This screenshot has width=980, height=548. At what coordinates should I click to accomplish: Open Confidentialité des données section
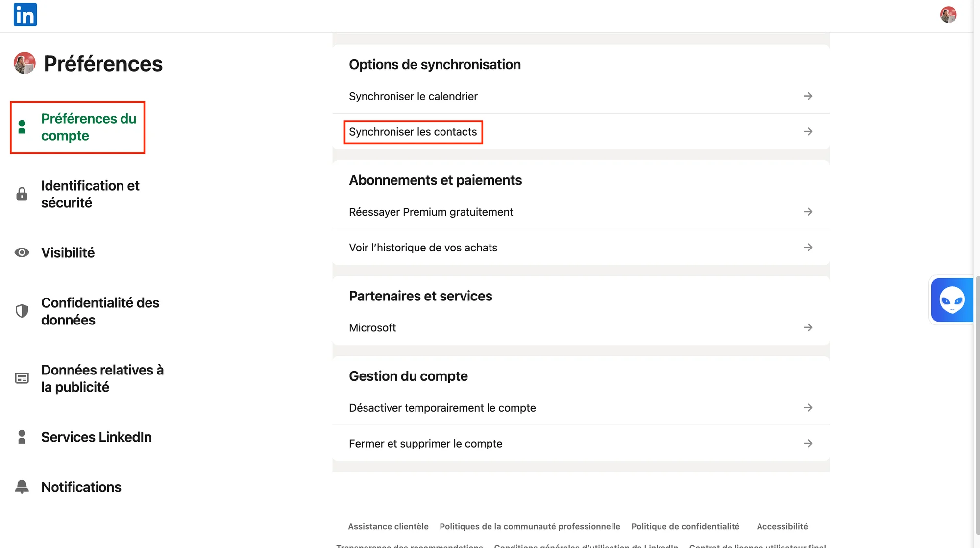pos(100,311)
